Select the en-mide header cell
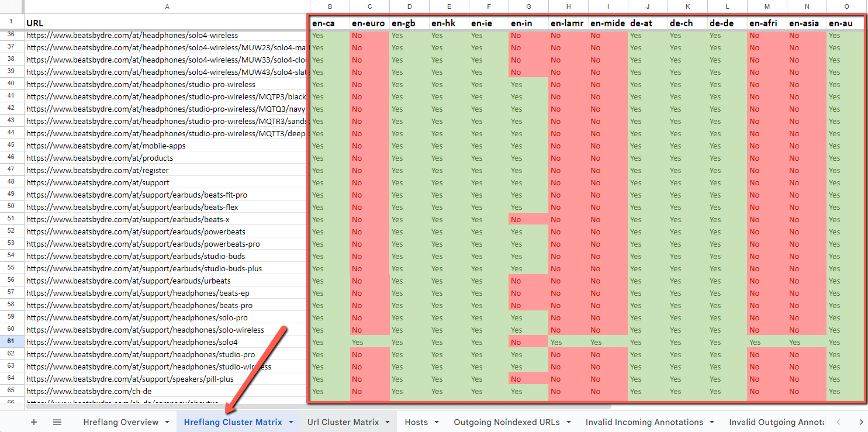Viewport: 868px width, 432px height. (608, 23)
